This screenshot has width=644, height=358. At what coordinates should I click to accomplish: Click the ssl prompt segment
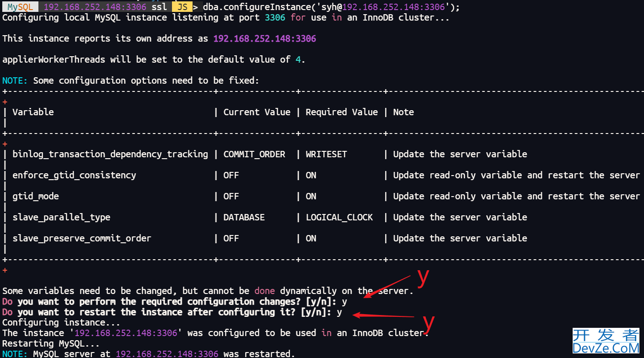[159, 7]
